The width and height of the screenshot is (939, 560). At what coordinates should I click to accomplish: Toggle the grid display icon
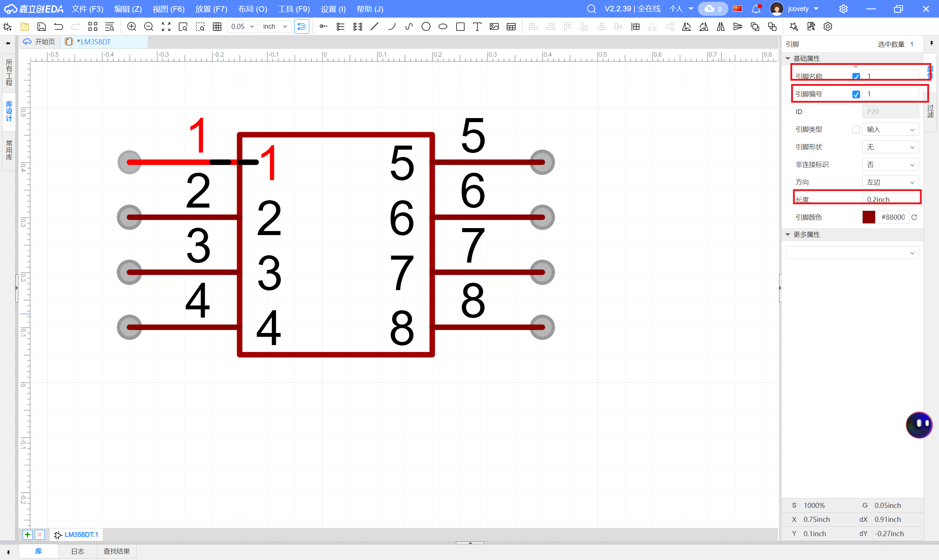click(x=217, y=26)
